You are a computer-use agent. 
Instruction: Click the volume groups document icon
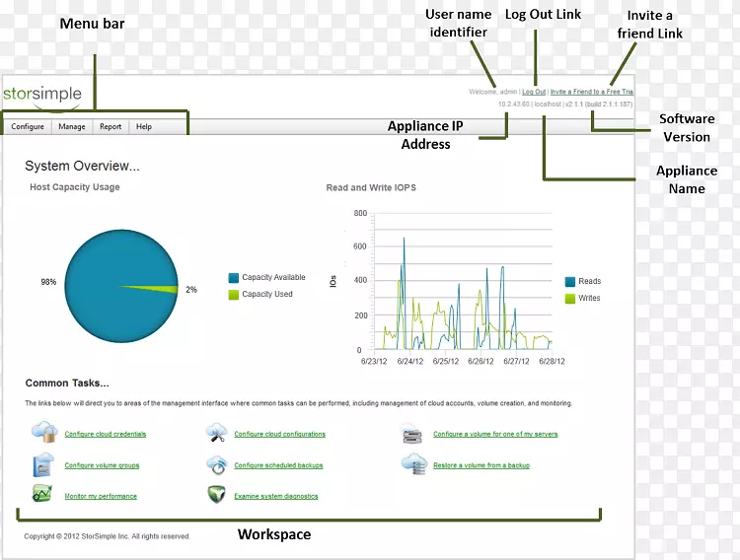[43, 464]
